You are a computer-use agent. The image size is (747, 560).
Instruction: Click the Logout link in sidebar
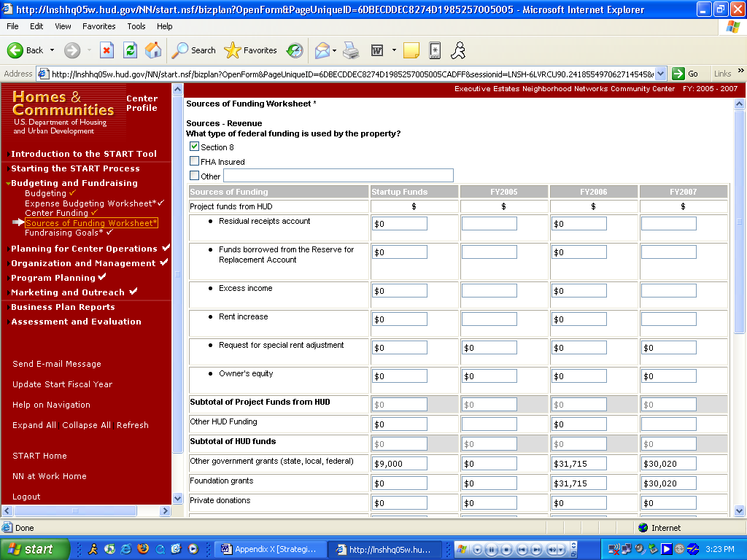pyautogui.click(x=26, y=497)
